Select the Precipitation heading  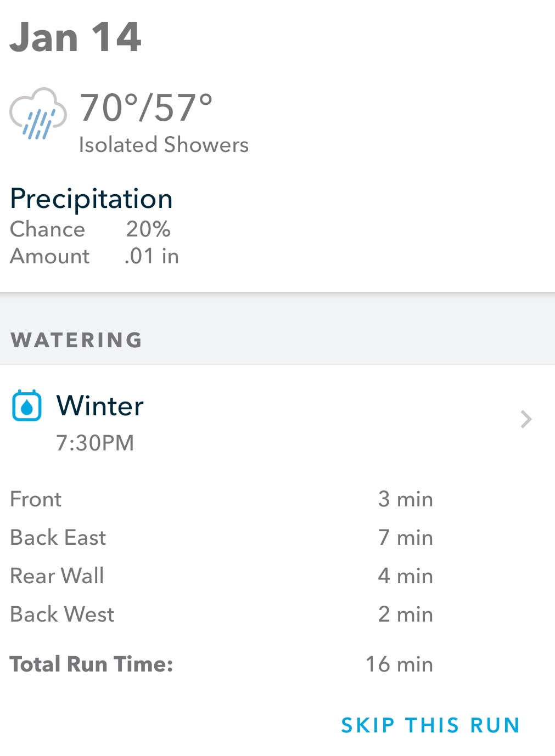(92, 199)
